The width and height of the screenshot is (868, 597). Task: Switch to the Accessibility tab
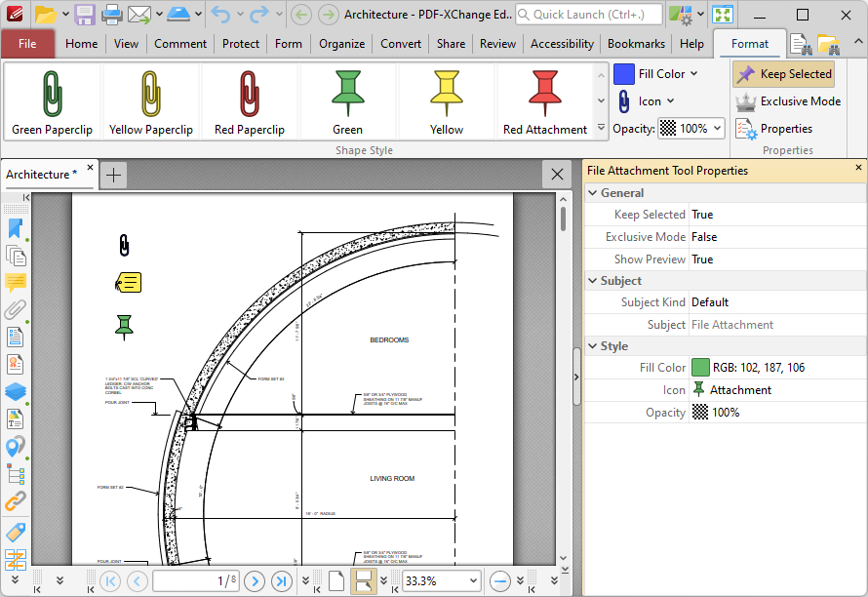562,44
